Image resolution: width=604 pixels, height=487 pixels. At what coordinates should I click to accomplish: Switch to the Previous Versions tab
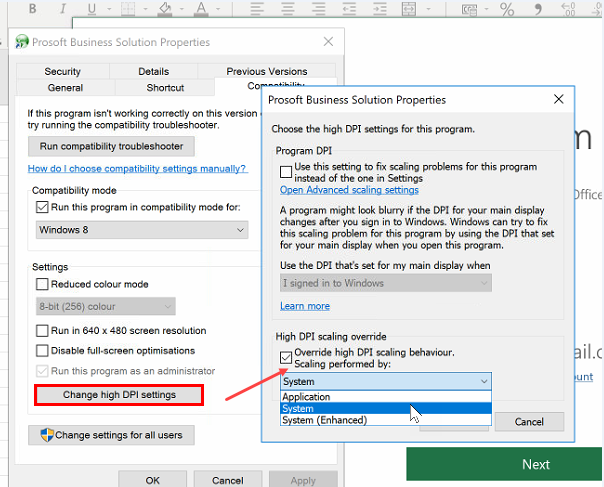[x=267, y=71]
